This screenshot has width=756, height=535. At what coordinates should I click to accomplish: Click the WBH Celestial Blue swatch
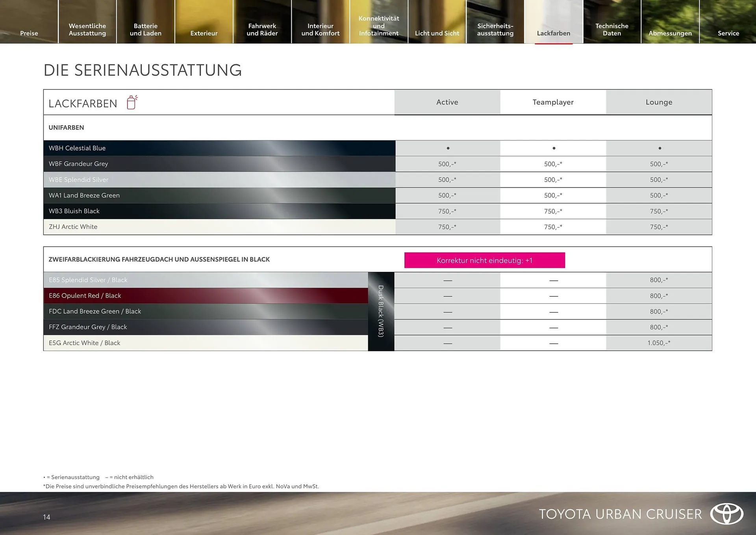pyautogui.click(x=219, y=148)
